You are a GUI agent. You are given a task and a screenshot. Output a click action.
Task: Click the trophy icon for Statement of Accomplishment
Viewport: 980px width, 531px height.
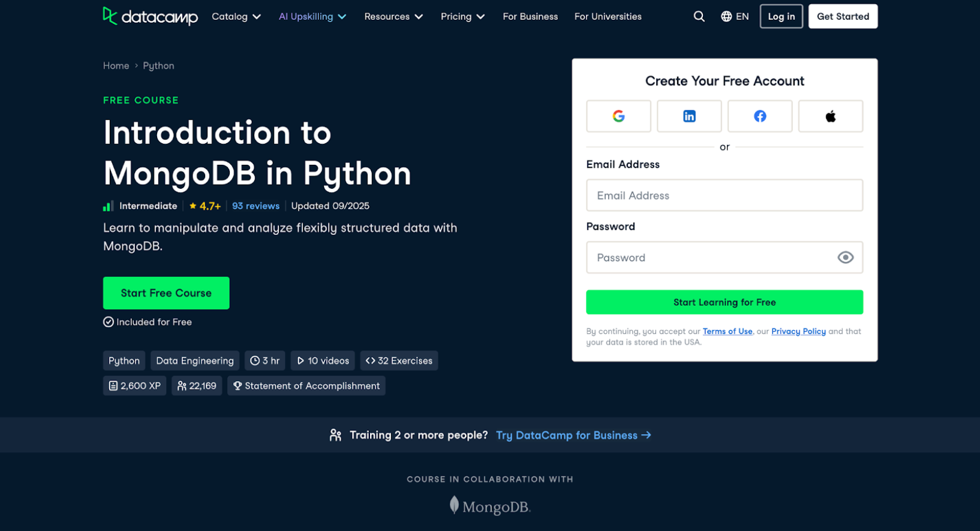pyautogui.click(x=238, y=386)
